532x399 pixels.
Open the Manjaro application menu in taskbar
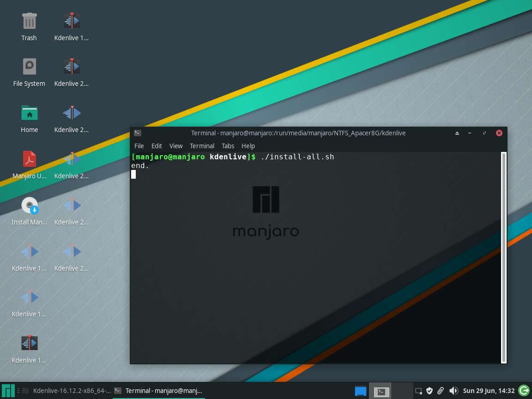[8, 391]
